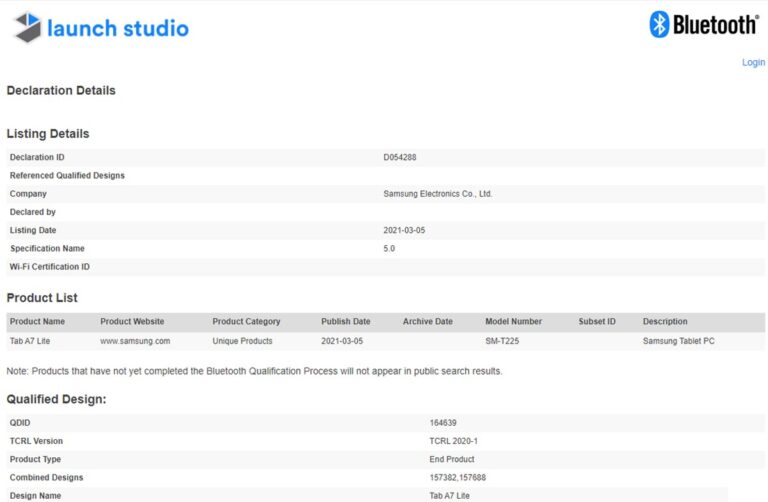Click the Declaration ID label
768x502 pixels.
pyautogui.click(x=37, y=157)
